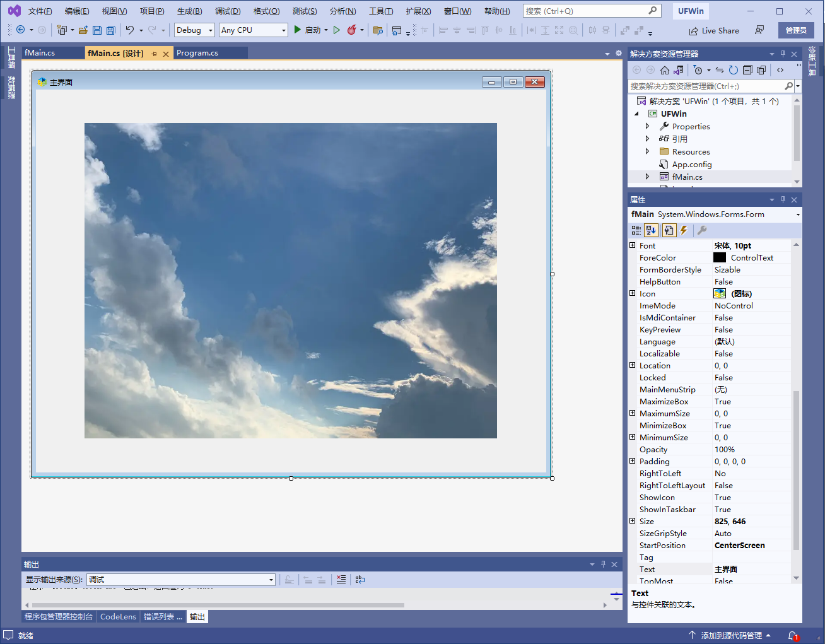Switch to the fMain.cs code tab
825x644 pixels.
[40, 53]
